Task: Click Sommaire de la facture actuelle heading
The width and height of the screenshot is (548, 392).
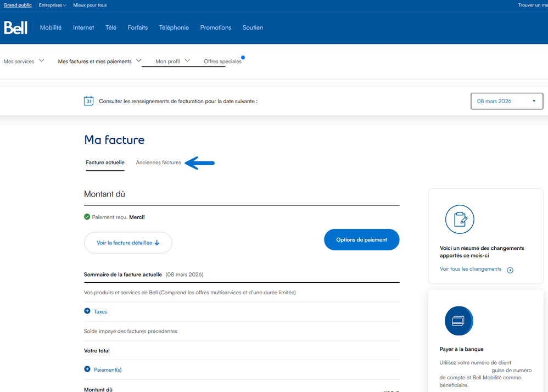Action: [x=122, y=275]
